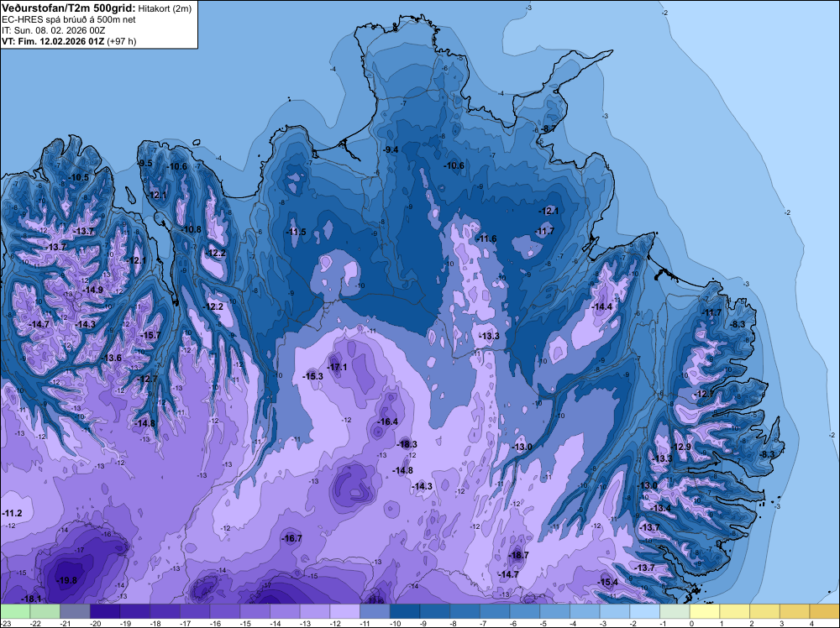Click the pale lilac -12 legend swatch

345,611
